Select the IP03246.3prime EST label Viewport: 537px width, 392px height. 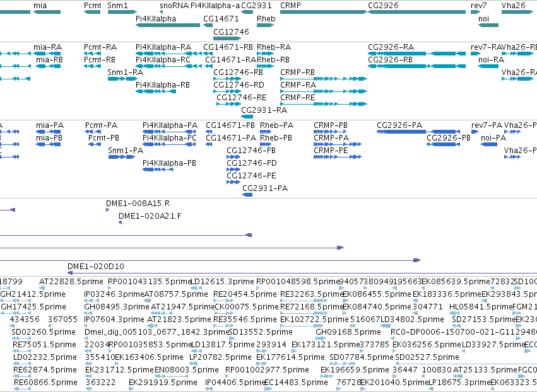click(114, 294)
